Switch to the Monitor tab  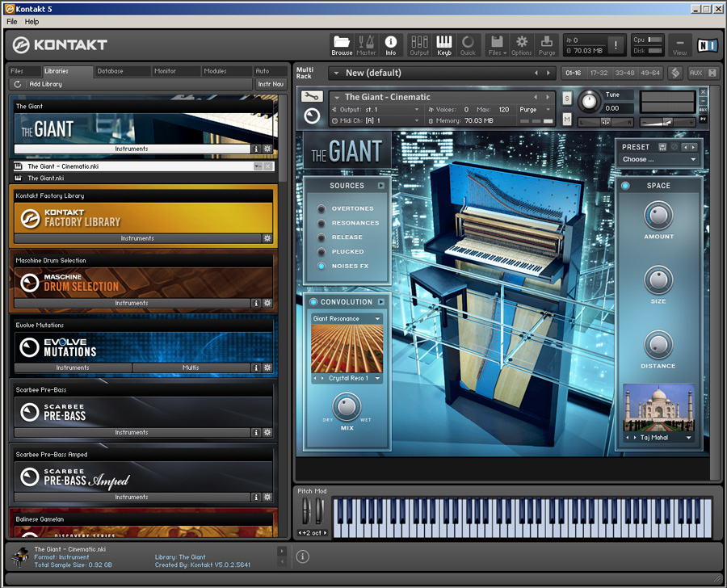176,71
